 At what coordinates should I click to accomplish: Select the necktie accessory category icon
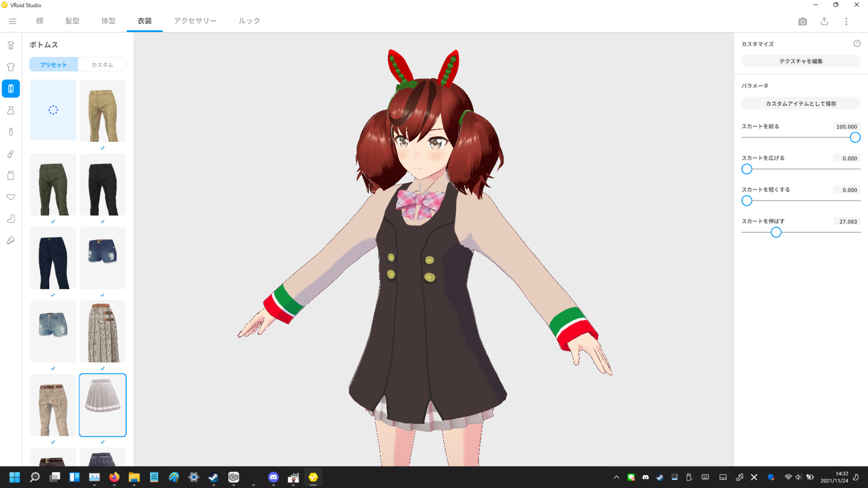coord(11,132)
